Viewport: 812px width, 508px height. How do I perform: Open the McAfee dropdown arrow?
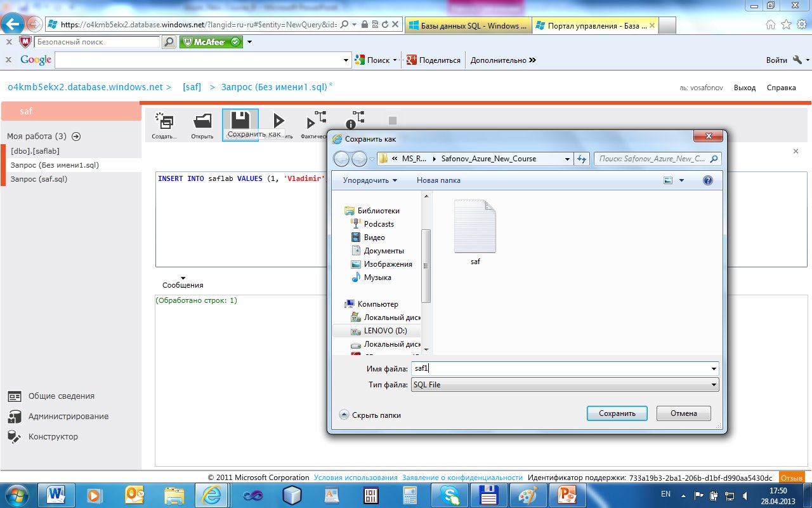pyautogui.click(x=250, y=42)
